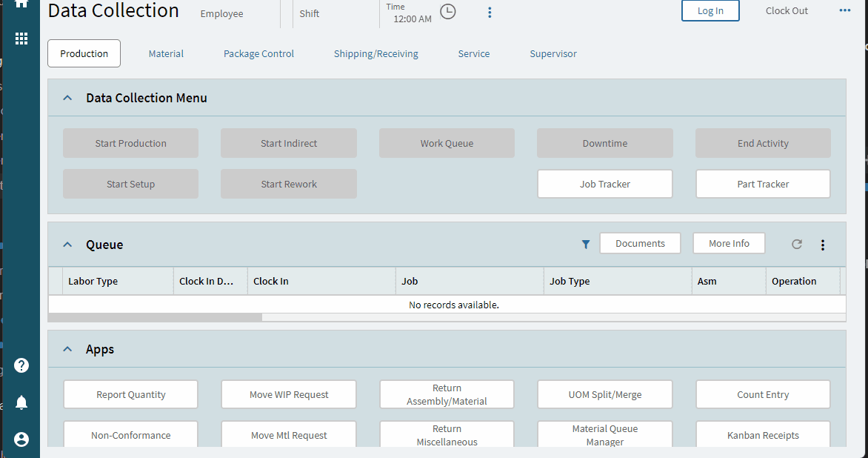Open the UOM Split/Merge app
868x458 pixels.
605,394
